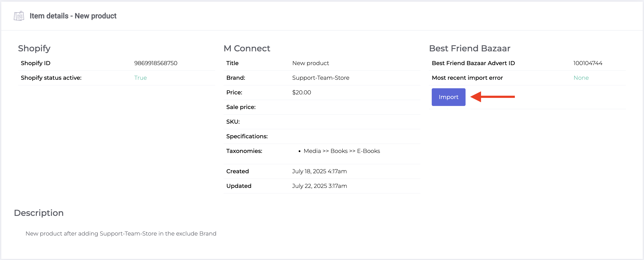This screenshot has height=260, width=644.
Task: Click the Shopify section heading
Action: [x=34, y=48]
